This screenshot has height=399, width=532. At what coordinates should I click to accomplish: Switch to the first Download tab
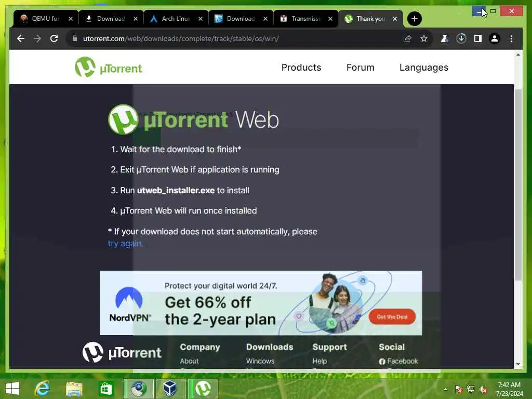tap(111, 19)
